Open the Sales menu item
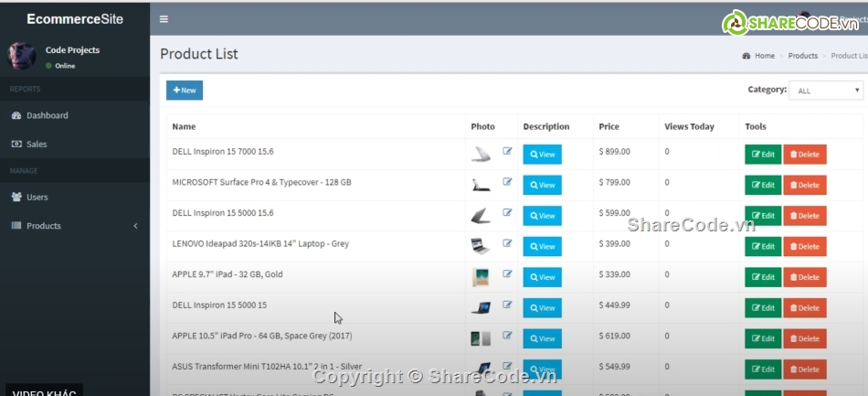The height and width of the screenshot is (396, 868). point(75,144)
